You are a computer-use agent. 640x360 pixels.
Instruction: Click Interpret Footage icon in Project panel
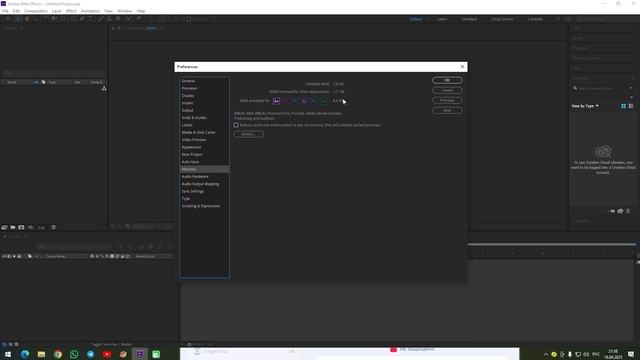4,227
